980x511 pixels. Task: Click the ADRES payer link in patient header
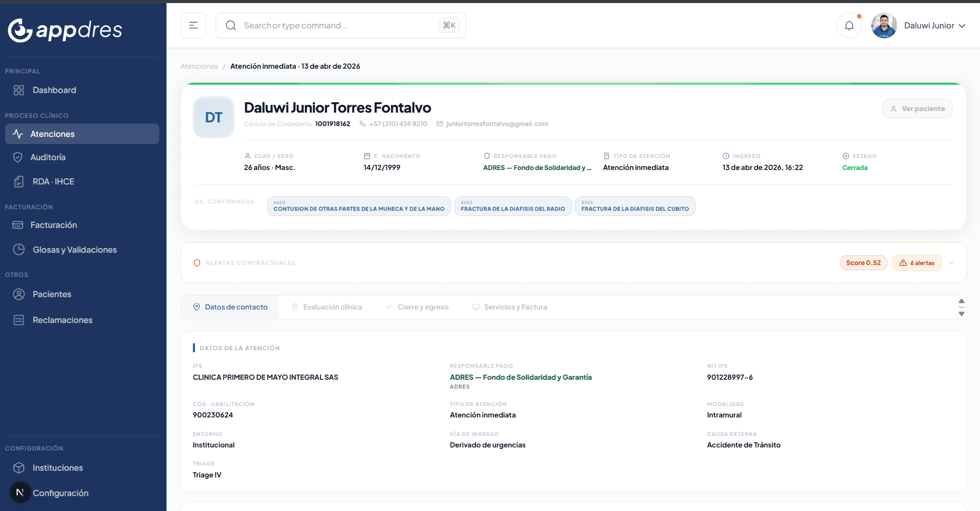click(537, 168)
